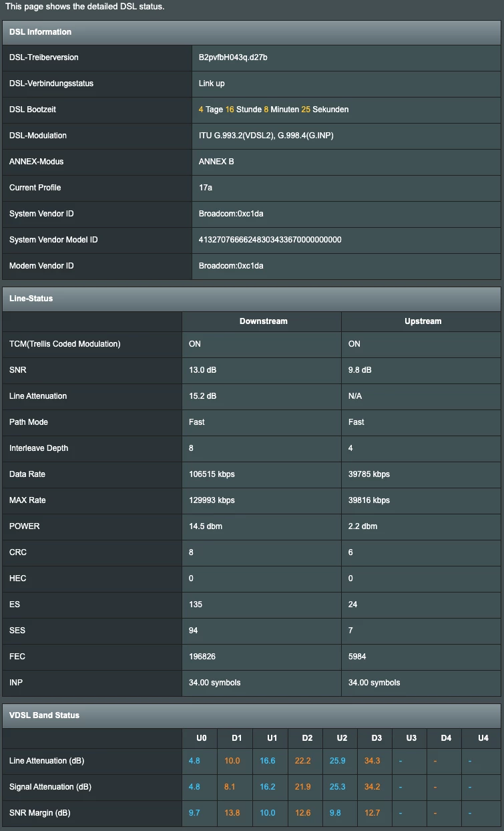Click the Current Profile 17a value

tap(206, 188)
